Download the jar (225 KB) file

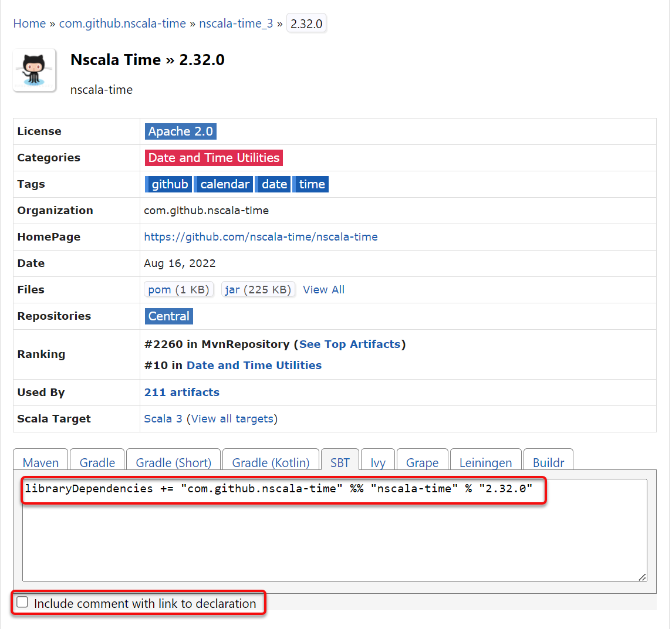tap(258, 290)
